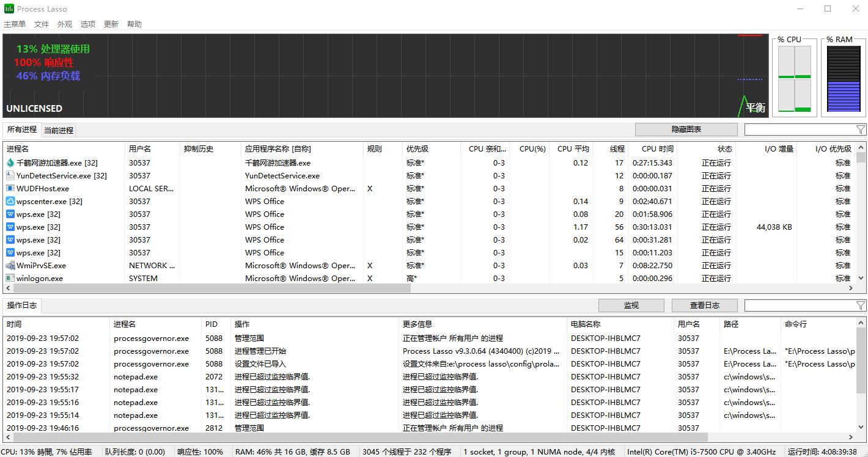868x457 pixels.
Task: Click the funnel filter icon above the log panel
Action: [x=861, y=305]
